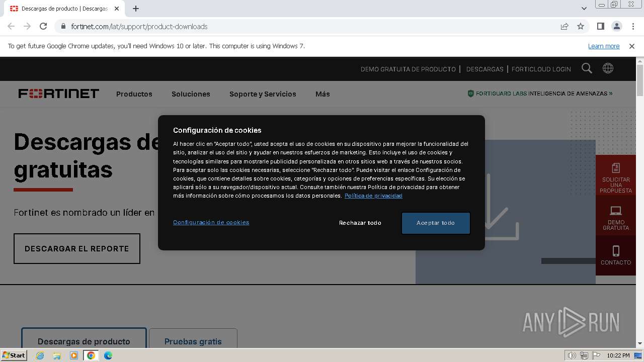Open the Chrome profile avatar icon
The width and height of the screenshot is (644, 362).
[x=616, y=26]
